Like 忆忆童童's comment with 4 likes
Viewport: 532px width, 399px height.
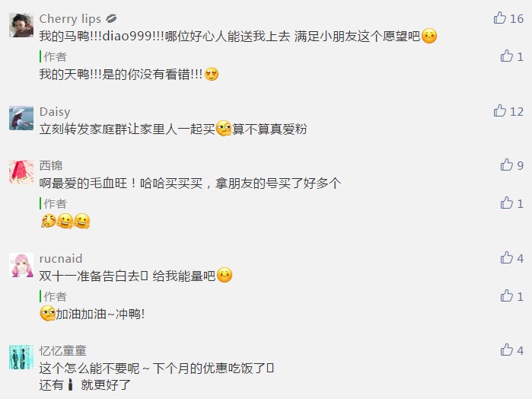[x=506, y=350]
